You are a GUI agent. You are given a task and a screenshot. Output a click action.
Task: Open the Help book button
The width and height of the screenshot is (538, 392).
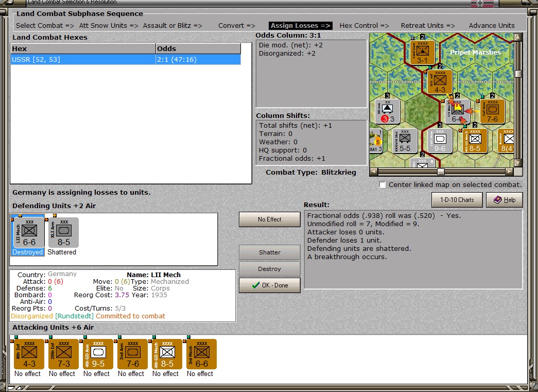(504, 200)
